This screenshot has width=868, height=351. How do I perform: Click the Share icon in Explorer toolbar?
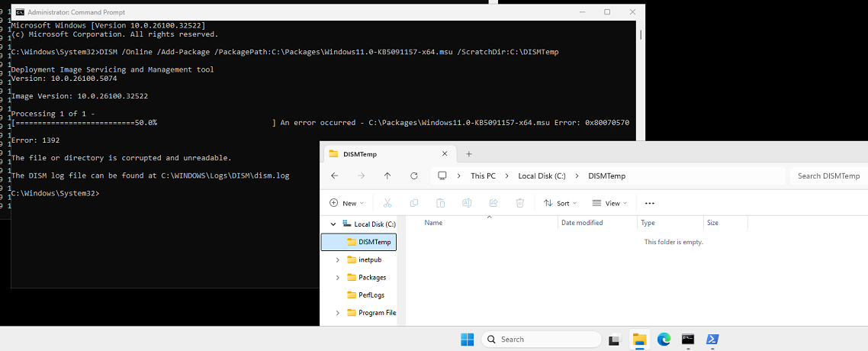(x=493, y=203)
